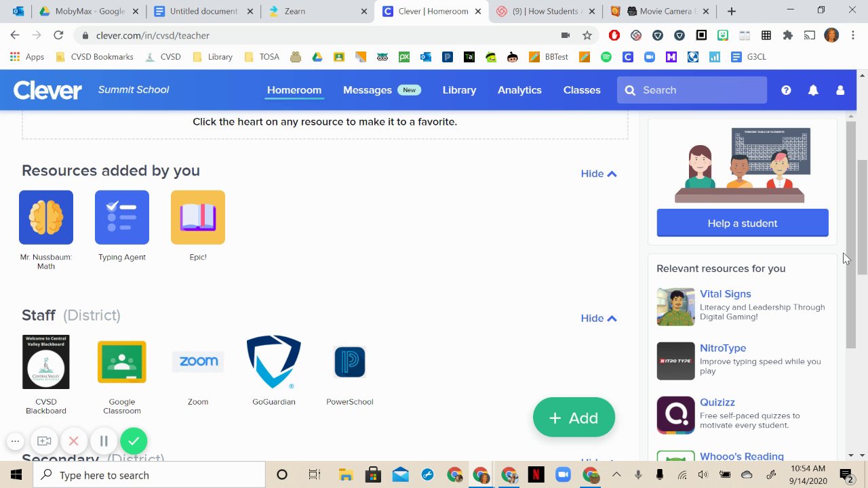Open the Epic! book resource icon
The height and width of the screenshot is (488, 868).
198,218
